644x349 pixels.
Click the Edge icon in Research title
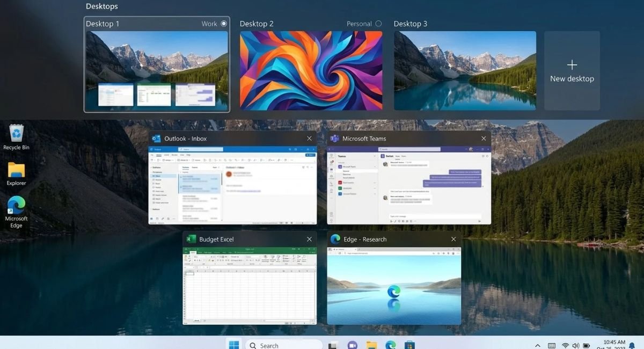click(335, 239)
